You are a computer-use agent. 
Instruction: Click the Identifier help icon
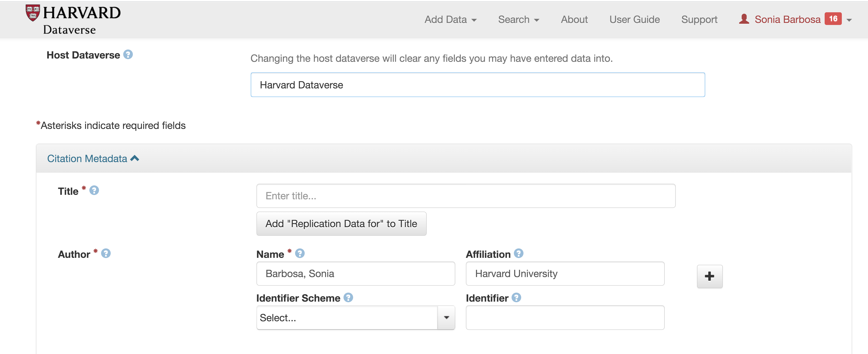tap(516, 298)
